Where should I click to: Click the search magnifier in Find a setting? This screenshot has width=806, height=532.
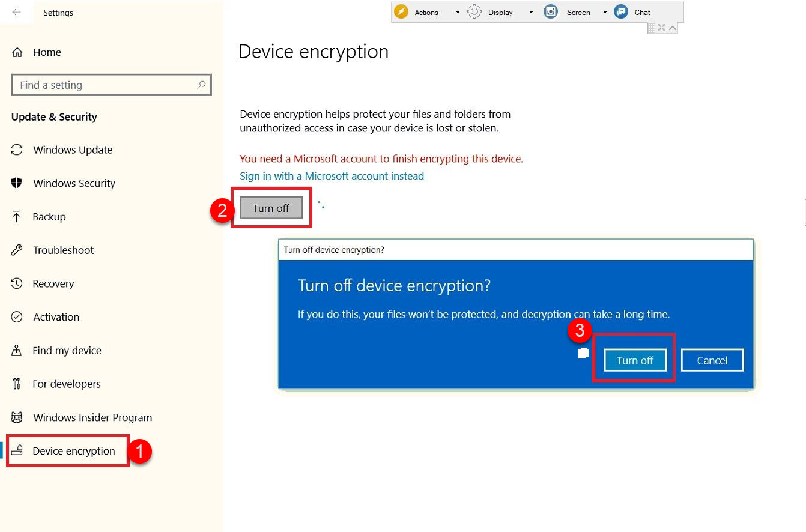coord(201,85)
